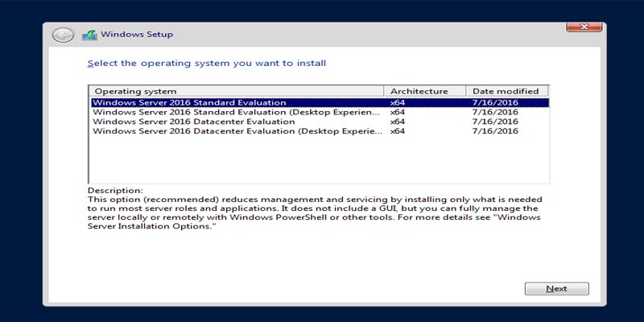Click the Windows Setup title text
This screenshot has width=644, height=322.
137,35
